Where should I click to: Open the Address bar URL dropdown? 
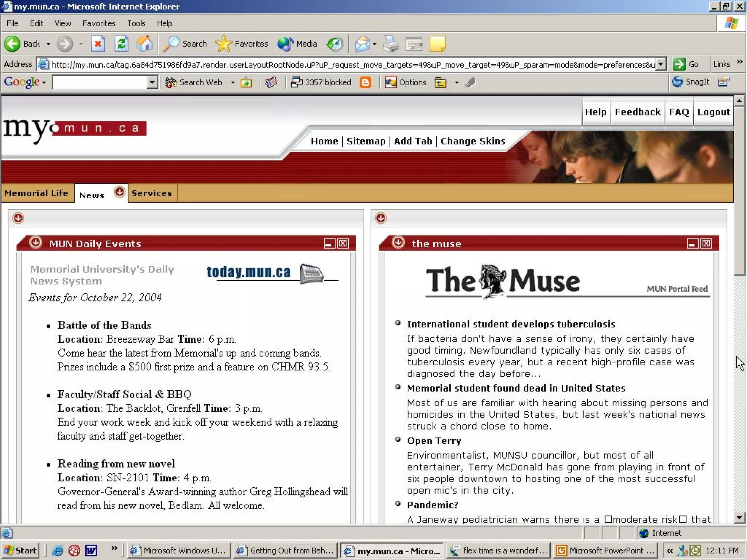point(661,64)
